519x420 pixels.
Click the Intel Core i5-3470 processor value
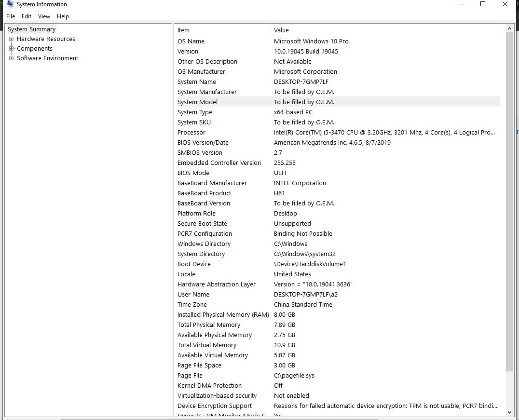coord(384,133)
